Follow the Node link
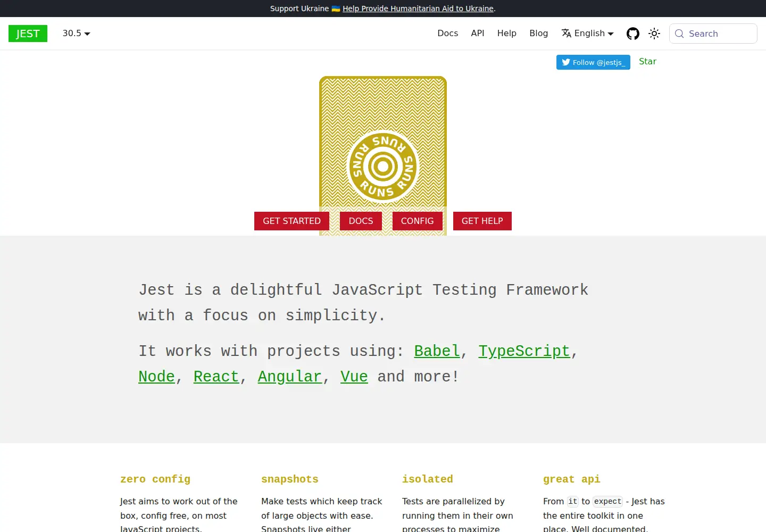Screen dimensions: 766x532 (x=156, y=377)
